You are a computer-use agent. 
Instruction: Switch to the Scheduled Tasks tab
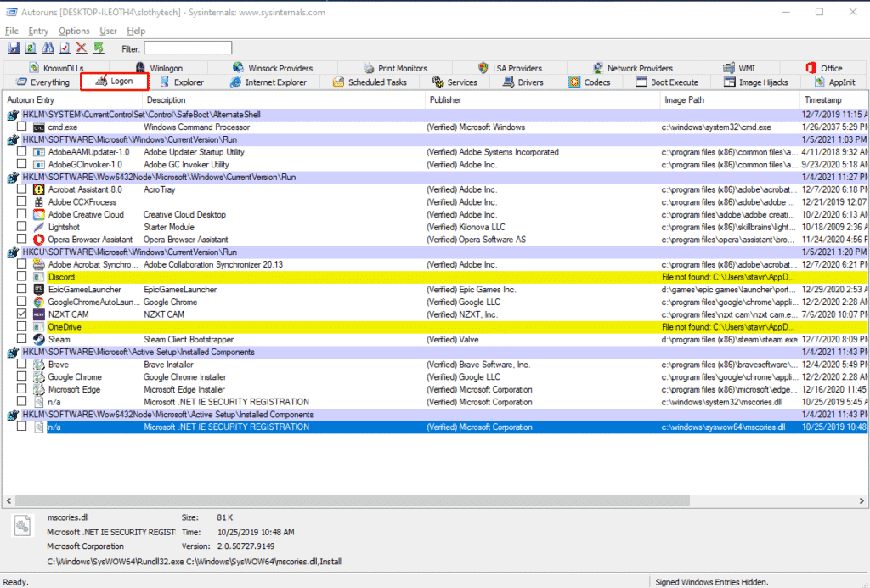[x=370, y=82]
